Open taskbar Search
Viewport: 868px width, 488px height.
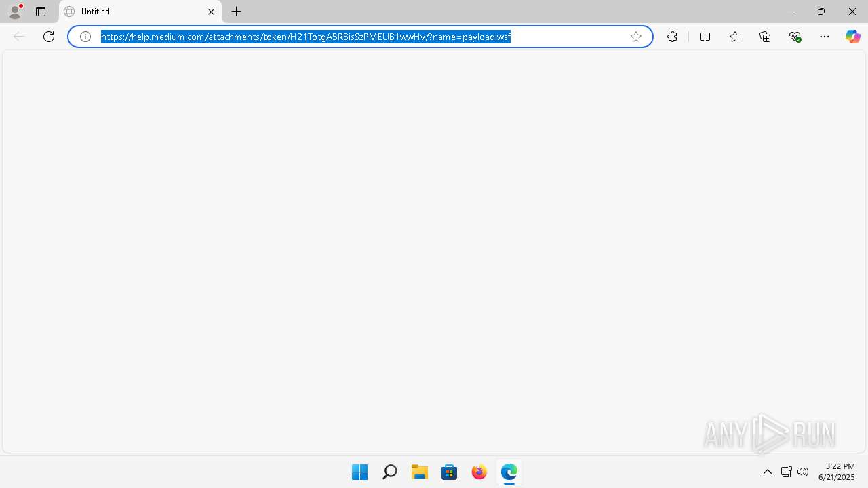[390, 472]
